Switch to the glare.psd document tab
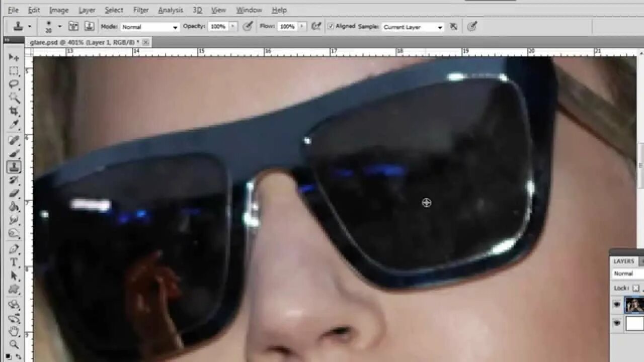644x362 pixels. [85, 43]
